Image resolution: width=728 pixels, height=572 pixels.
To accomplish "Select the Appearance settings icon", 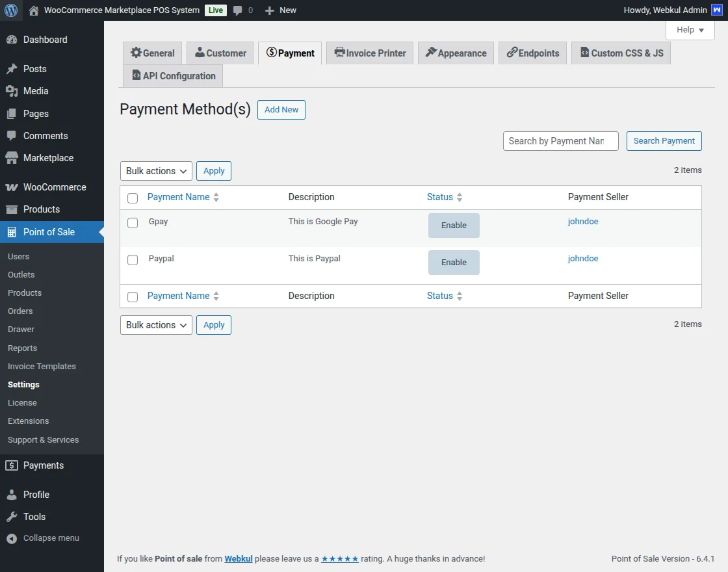I will (432, 53).
